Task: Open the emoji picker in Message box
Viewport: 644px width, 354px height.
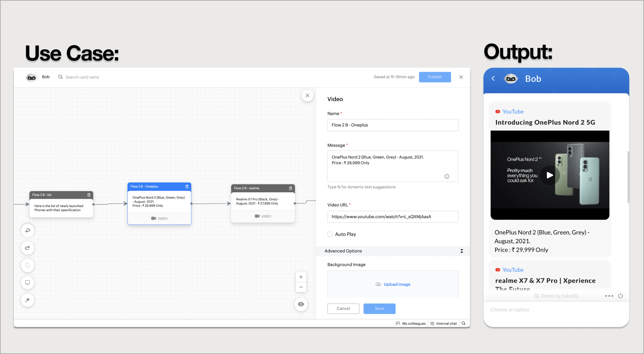Action: (447, 177)
